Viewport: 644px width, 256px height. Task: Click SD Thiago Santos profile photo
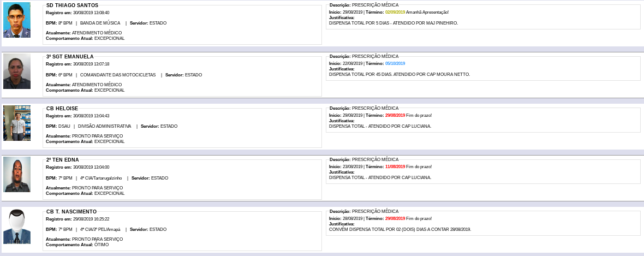point(17,20)
